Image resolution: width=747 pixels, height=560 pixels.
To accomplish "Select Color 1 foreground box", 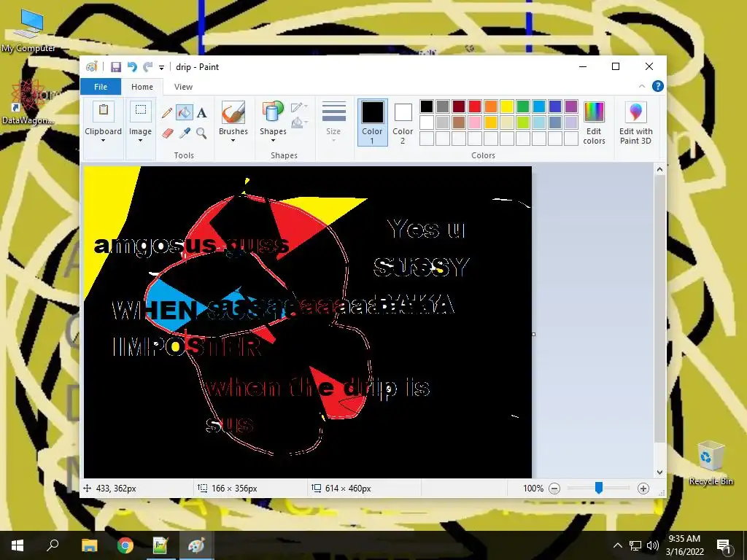I will tap(373, 122).
